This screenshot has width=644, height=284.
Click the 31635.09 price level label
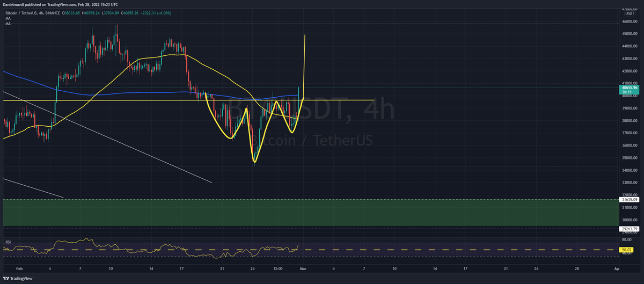point(630,200)
